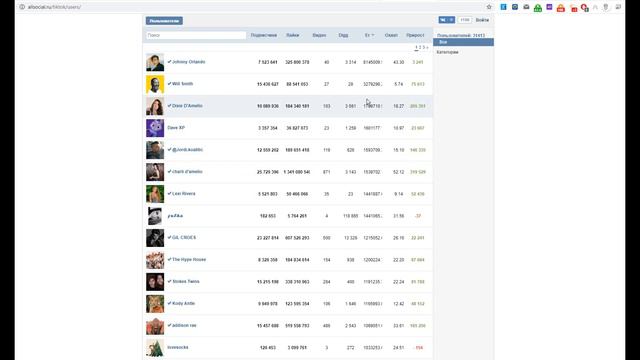Focus the Поиск search field

(x=196, y=36)
